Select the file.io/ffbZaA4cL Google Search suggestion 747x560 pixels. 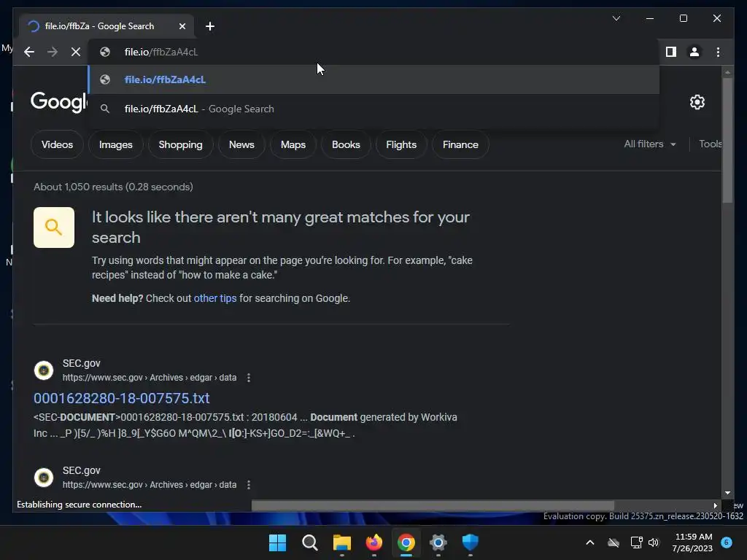[374, 109]
